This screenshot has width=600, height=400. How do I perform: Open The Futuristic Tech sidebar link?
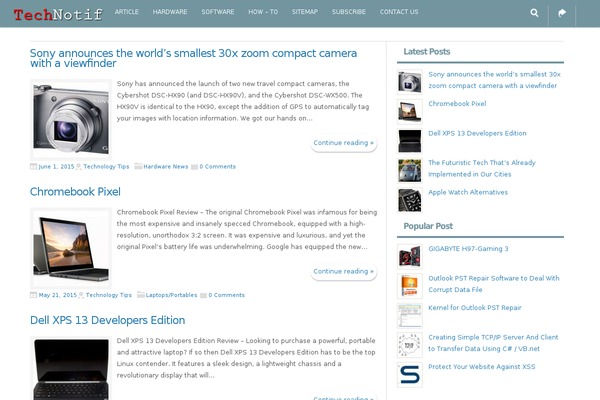482,168
